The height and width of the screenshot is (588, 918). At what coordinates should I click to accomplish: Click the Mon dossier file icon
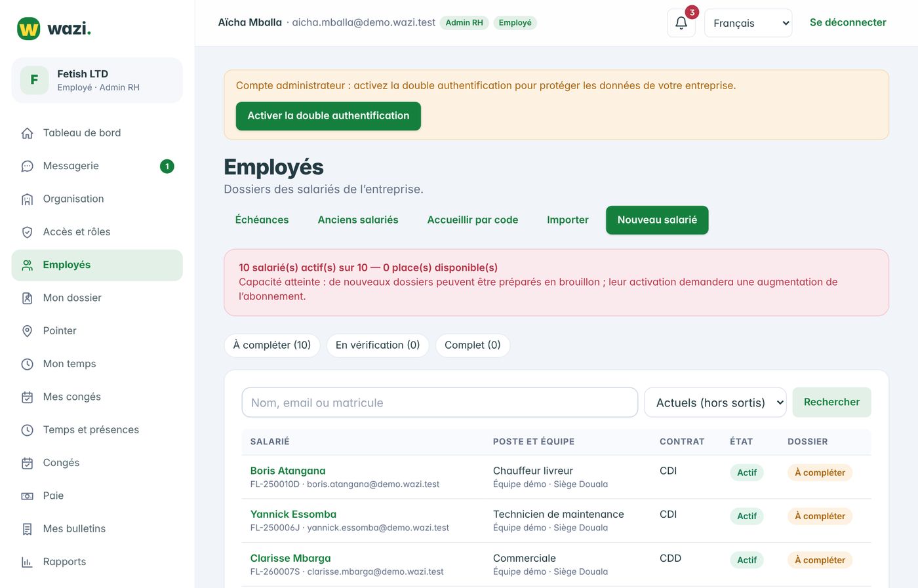[27, 298]
